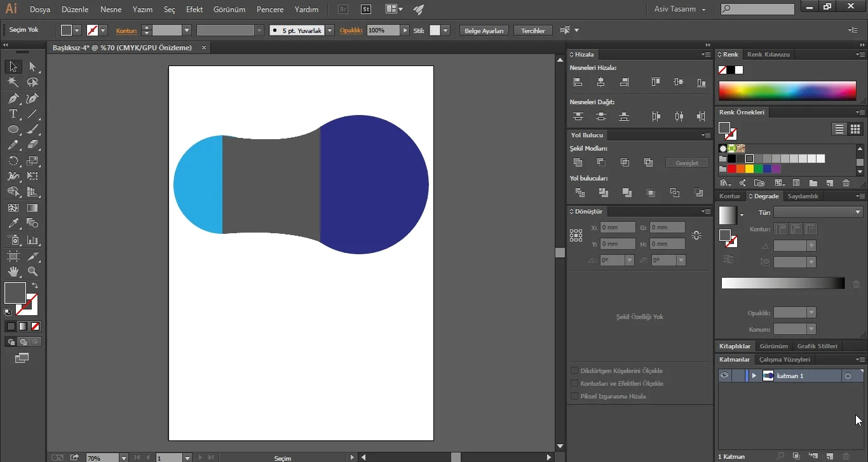Open the Efekt menu
The image size is (868, 462).
(x=194, y=10)
